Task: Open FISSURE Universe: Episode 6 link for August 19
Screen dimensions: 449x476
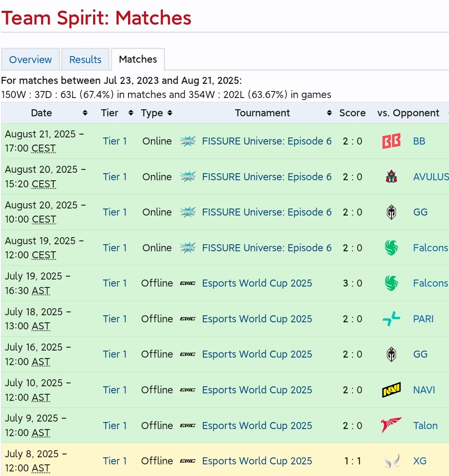Action: tap(266, 248)
